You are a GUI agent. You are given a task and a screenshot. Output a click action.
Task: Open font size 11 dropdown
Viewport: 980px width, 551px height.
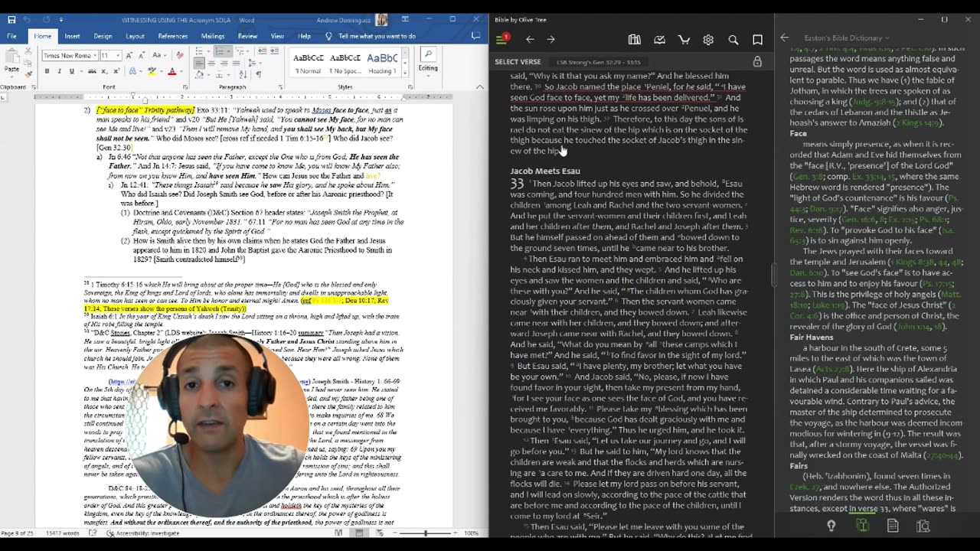coord(118,55)
